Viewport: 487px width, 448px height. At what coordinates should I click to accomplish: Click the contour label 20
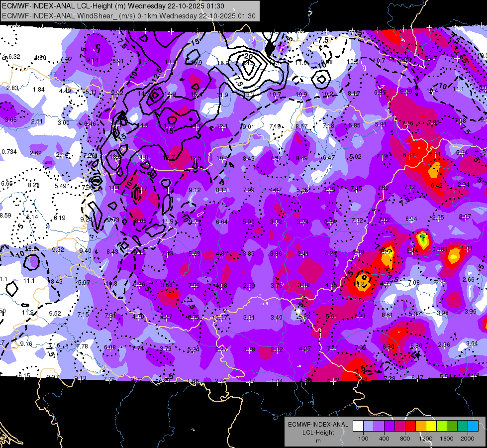(248, 56)
